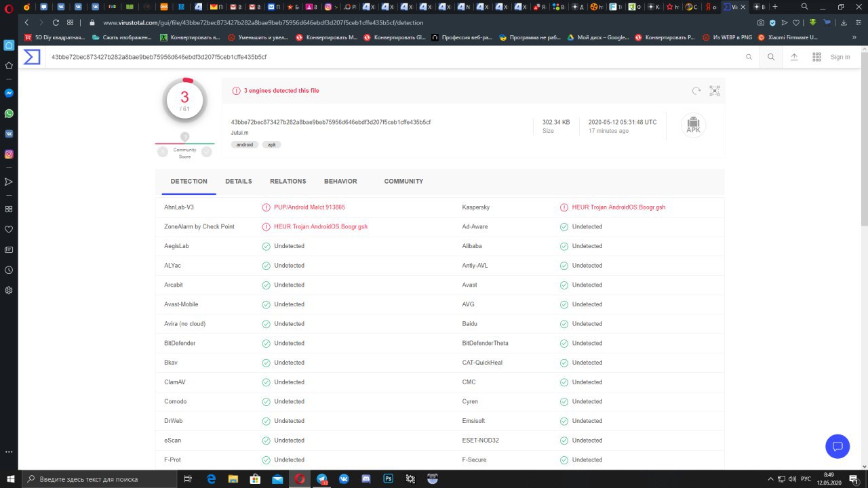Image resolution: width=868 pixels, height=488 pixels.
Task: Click the 302.34 KB size value
Action: point(556,122)
